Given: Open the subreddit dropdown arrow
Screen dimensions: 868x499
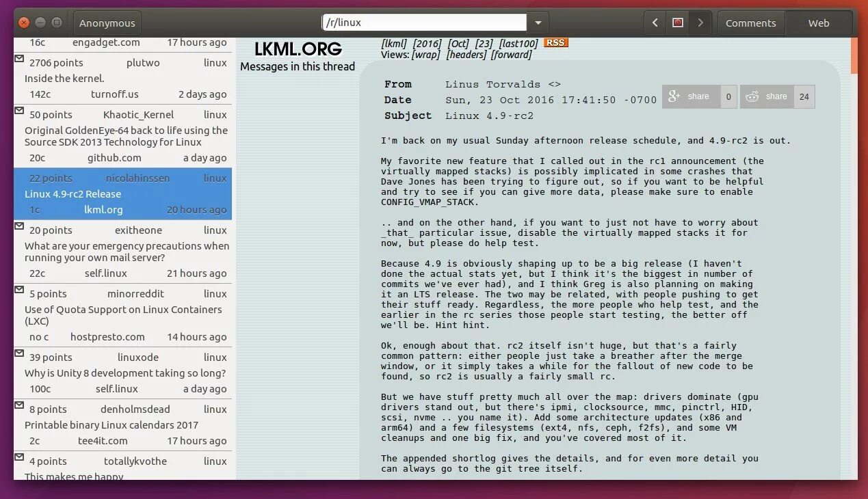Looking at the screenshot, I should point(538,23).
